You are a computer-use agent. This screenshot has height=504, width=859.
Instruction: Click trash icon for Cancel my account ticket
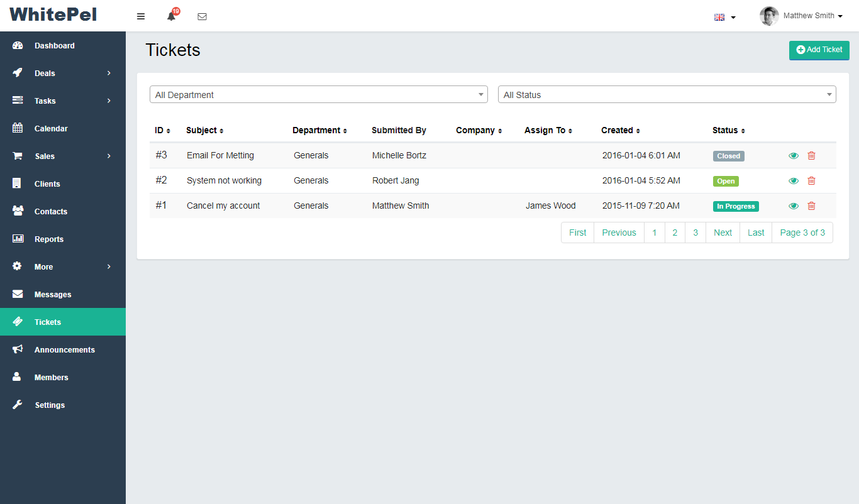811,206
